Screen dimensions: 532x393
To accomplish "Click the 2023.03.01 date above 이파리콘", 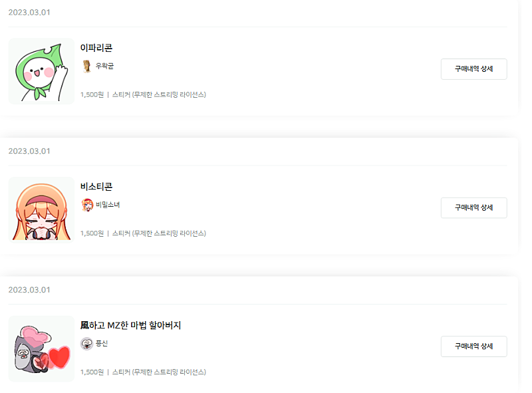I will pos(29,13).
